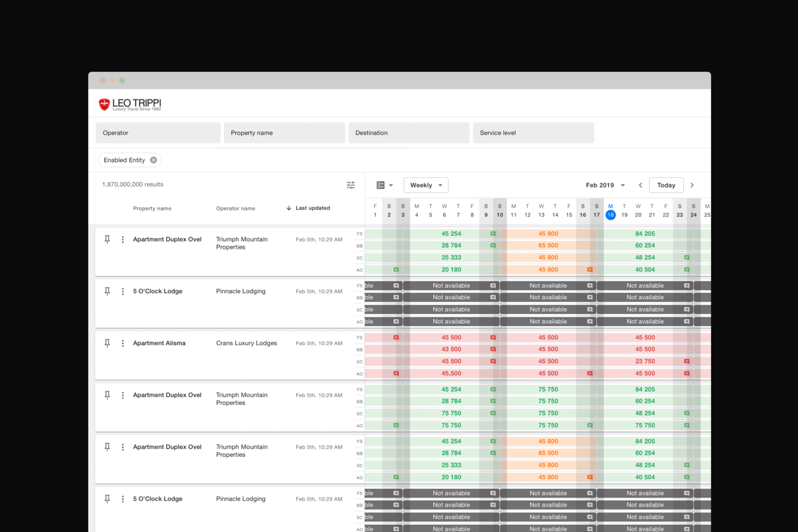
Task: Click the 1,870,000,000 results count
Action: pyautogui.click(x=132, y=184)
